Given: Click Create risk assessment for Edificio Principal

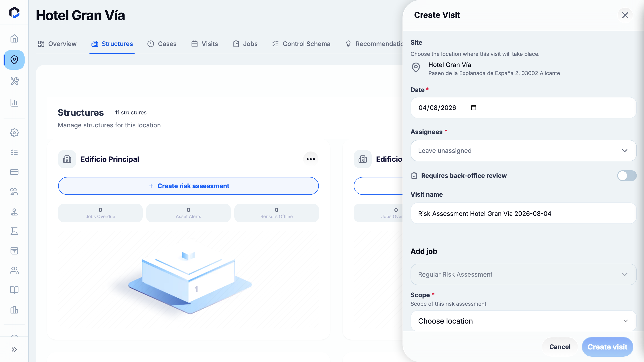Looking at the screenshot, I should point(188,186).
